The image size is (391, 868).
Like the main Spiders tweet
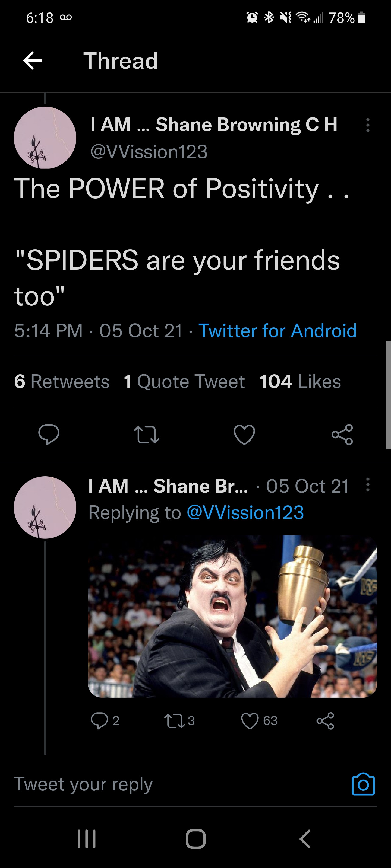tap(244, 434)
